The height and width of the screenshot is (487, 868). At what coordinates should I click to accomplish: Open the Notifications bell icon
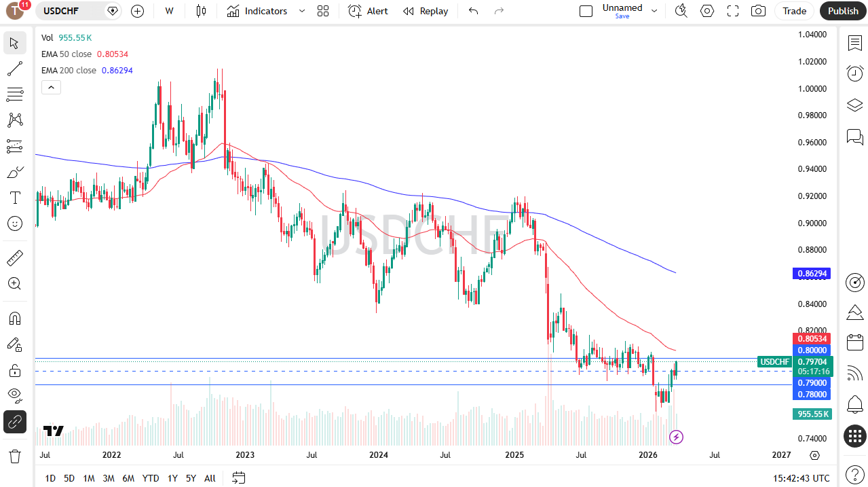(854, 404)
